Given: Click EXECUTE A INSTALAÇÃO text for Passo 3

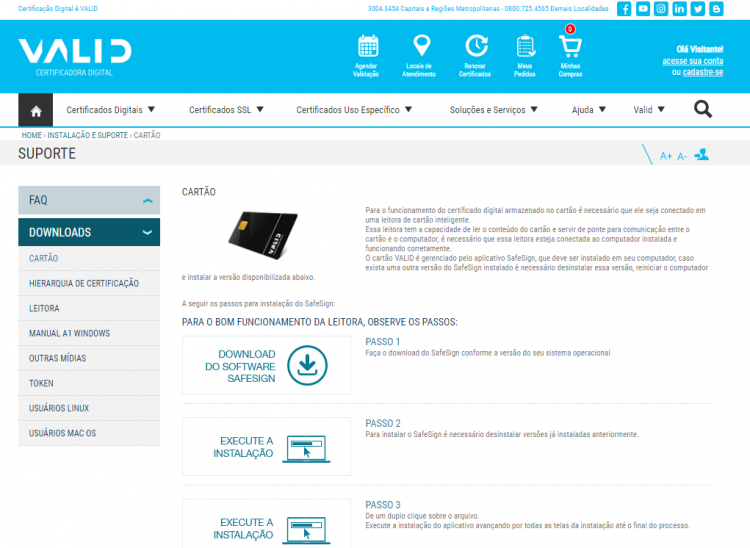Looking at the screenshot, I should 243,528.
